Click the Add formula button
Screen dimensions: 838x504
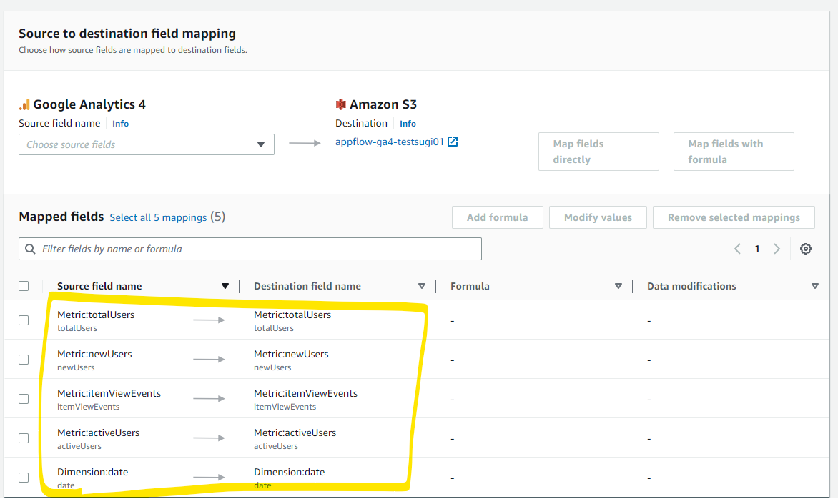coord(498,217)
